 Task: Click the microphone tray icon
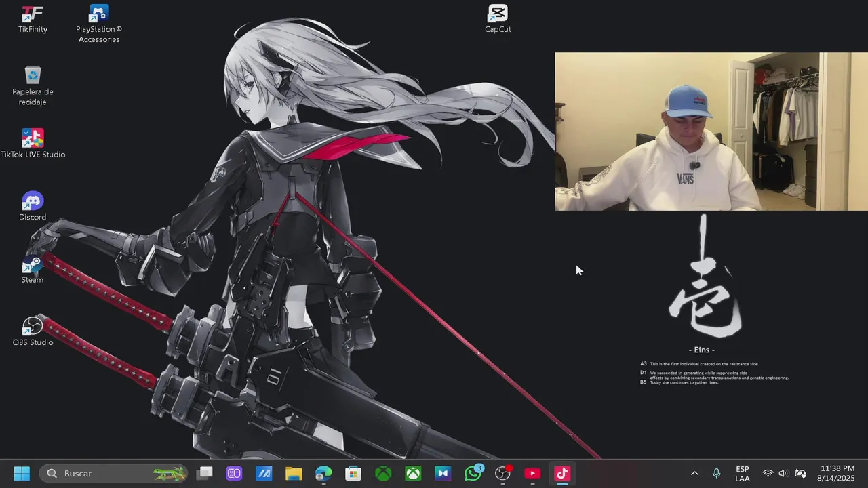pos(716,473)
